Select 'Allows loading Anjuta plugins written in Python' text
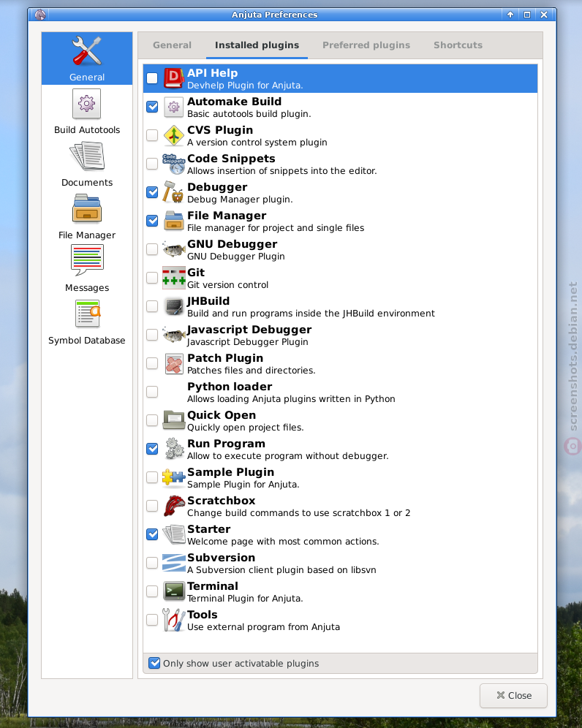Image resolution: width=582 pixels, height=728 pixels. [x=291, y=399]
